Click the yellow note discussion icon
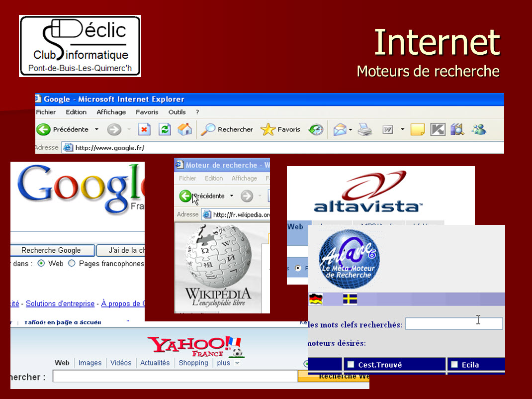Image resolution: width=532 pixels, height=399 pixels. (417, 129)
